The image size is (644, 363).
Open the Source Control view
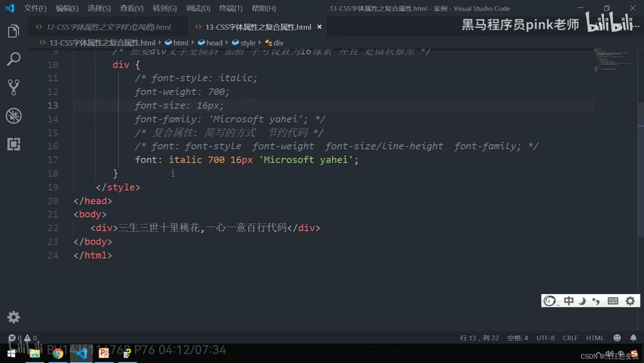click(x=13, y=87)
